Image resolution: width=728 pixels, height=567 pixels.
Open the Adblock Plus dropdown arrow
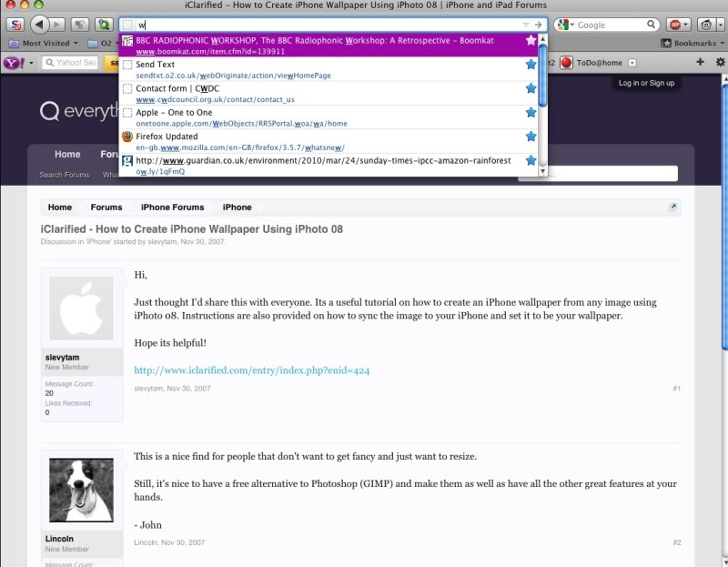(x=686, y=25)
